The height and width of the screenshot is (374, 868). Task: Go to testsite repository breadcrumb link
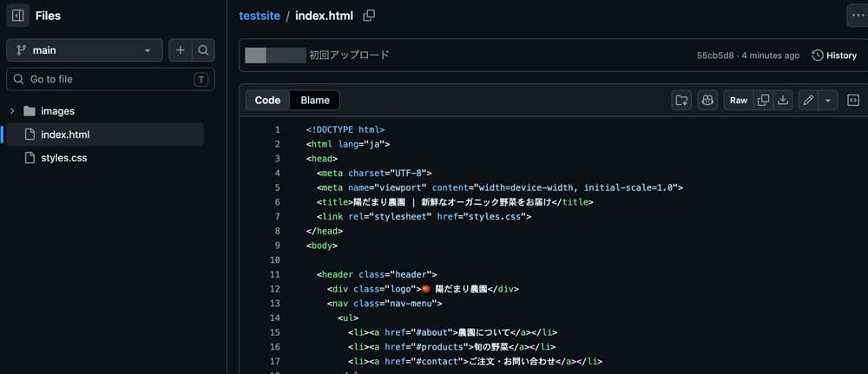260,16
